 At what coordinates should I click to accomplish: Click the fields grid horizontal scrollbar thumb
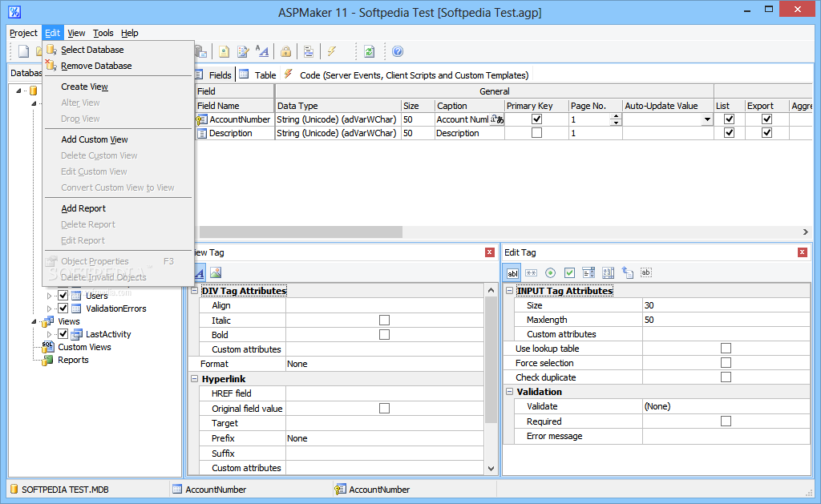pyautogui.click(x=301, y=232)
